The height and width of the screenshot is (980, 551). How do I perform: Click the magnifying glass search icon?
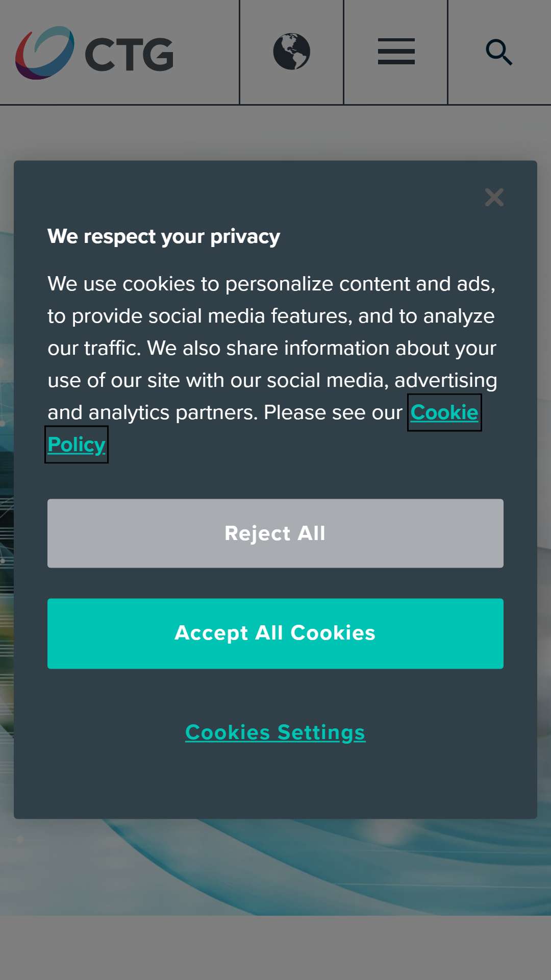click(499, 52)
